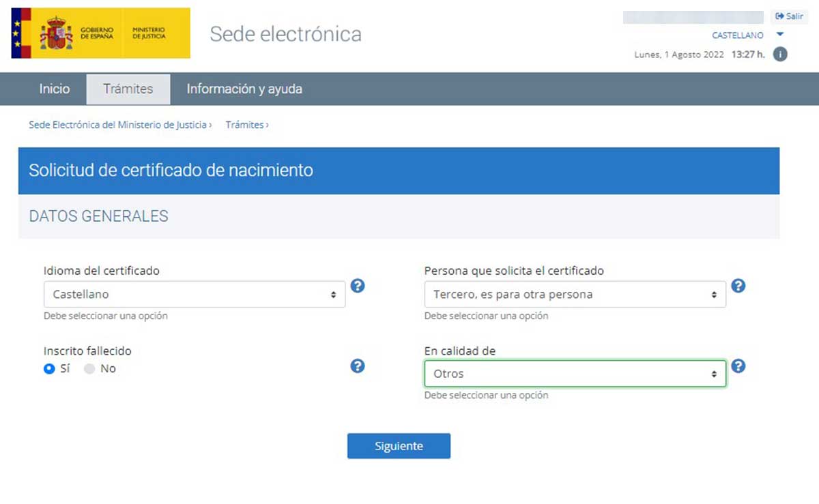Click help icon beside Idioma del certificado
The width and height of the screenshot is (819, 504).
coord(358,286)
